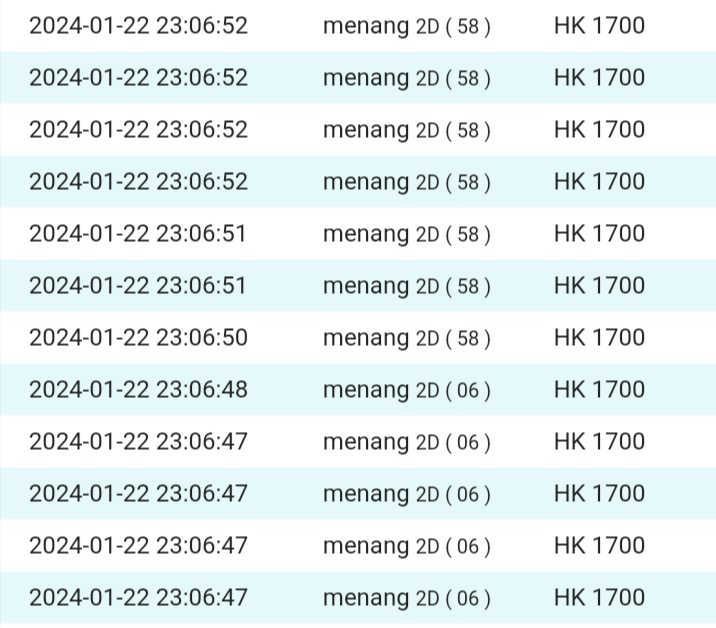Click the second 23:06:51 timestamp
Viewport: 716px width, 628px height.
[x=138, y=286]
